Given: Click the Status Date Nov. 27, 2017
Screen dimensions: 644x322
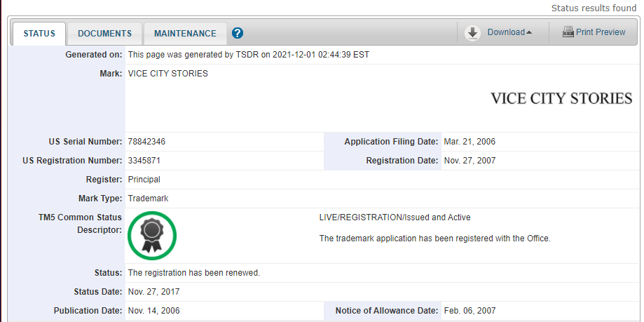Looking at the screenshot, I should point(154,292).
